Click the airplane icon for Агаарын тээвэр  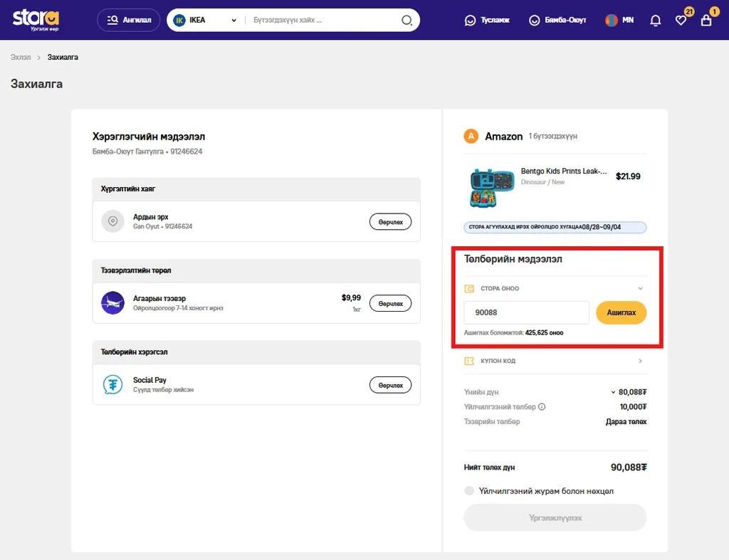(113, 303)
